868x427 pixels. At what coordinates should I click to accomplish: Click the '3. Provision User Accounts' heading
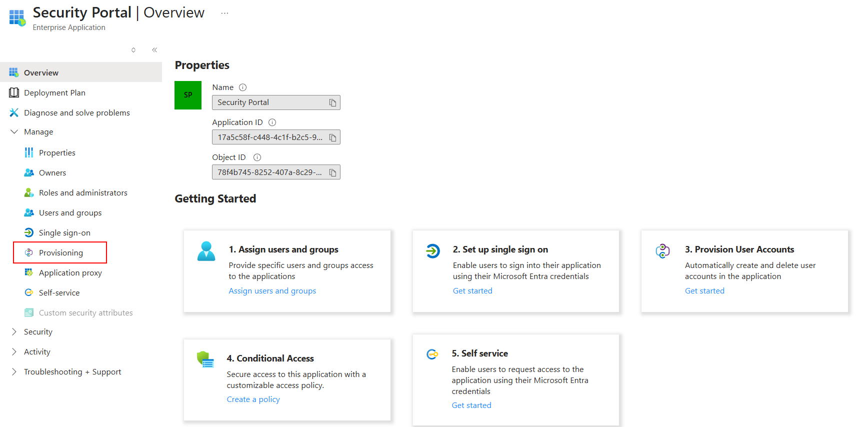tap(739, 249)
